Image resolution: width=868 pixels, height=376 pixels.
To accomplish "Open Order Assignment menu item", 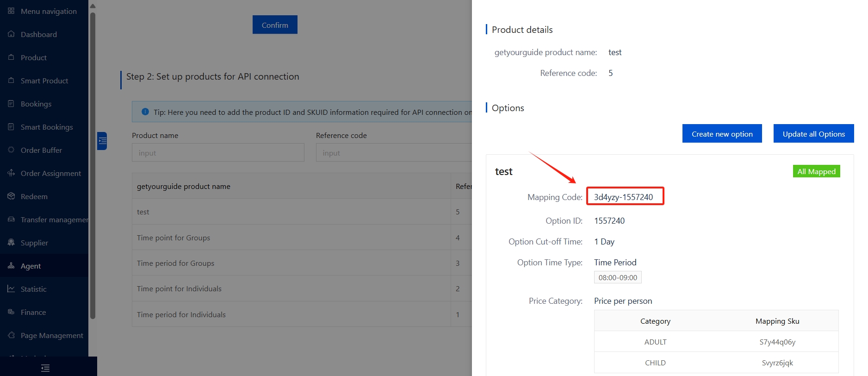I will coord(50,173).
